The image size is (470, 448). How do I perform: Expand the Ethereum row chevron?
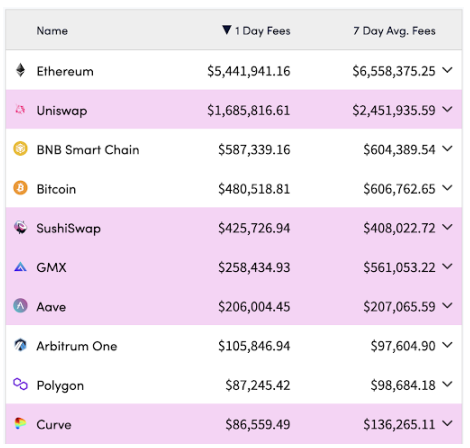tap(447, 70)
